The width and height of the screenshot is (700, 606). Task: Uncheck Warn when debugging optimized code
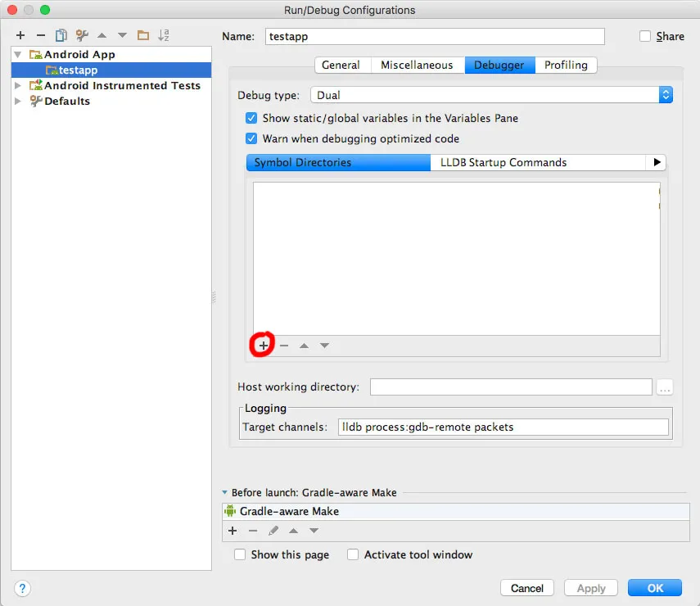pos(251,138)
